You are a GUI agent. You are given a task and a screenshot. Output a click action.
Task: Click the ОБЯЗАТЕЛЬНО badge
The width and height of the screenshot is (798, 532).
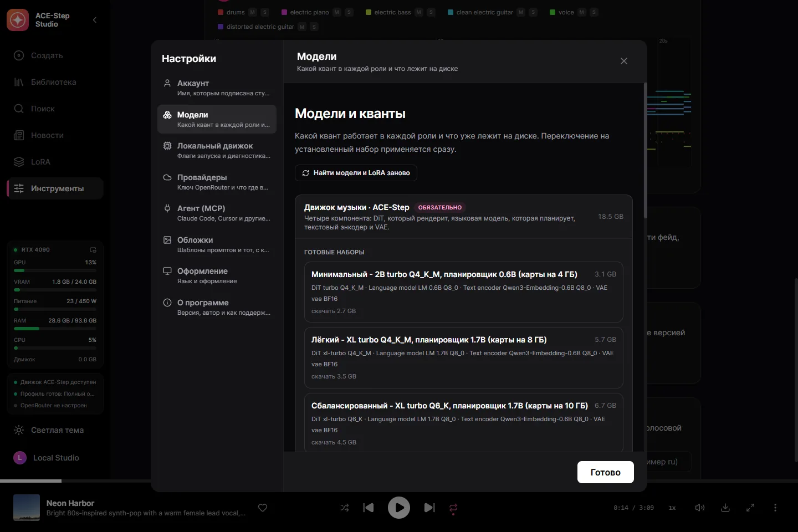(440, 207)
